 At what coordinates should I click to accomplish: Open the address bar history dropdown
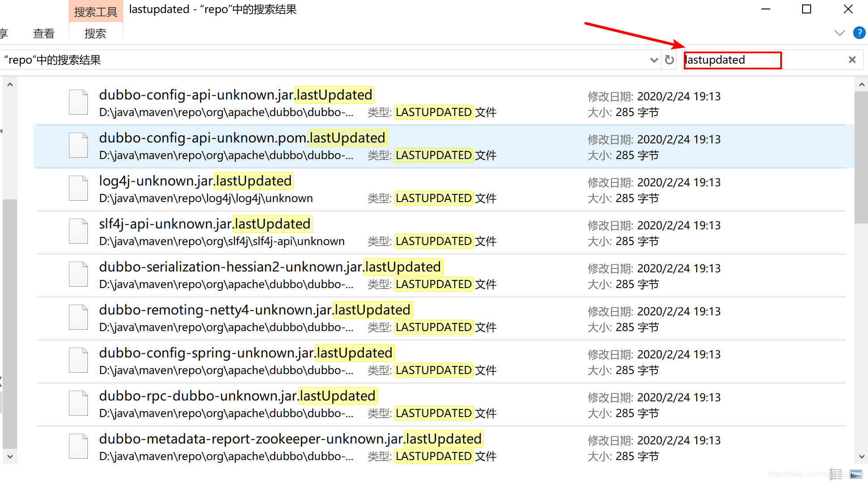[654, 60]
